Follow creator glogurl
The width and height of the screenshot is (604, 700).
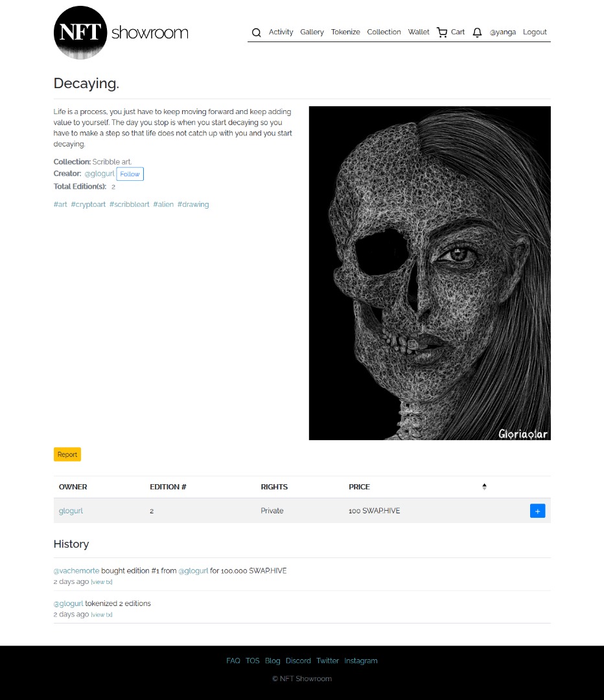pyautogui.click(x=130, y=174)
